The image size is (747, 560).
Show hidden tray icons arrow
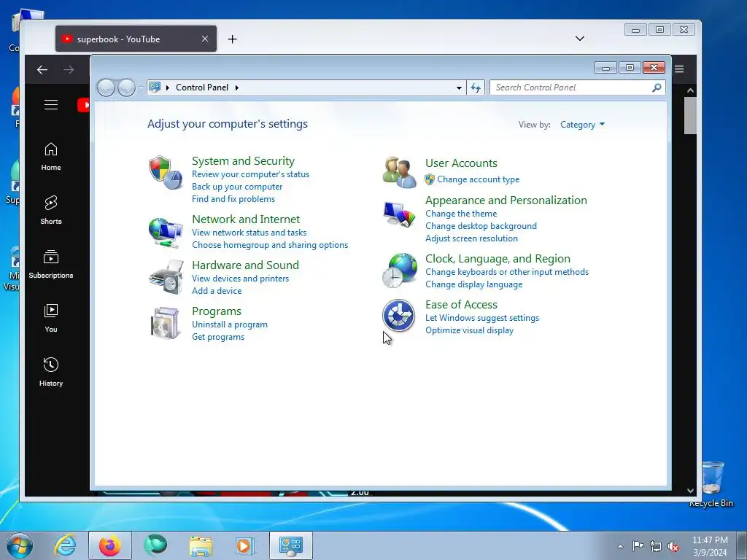[620, 546]
